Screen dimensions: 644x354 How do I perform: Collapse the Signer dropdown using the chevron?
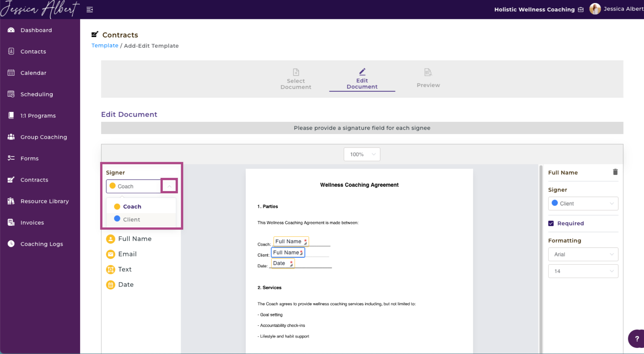pos(169,186)
